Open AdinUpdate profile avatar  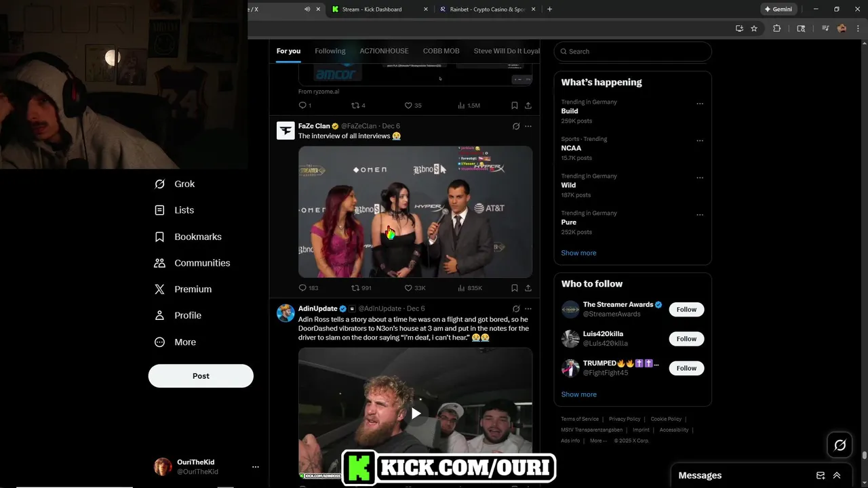pyautogui.click(x=285, y=312)
